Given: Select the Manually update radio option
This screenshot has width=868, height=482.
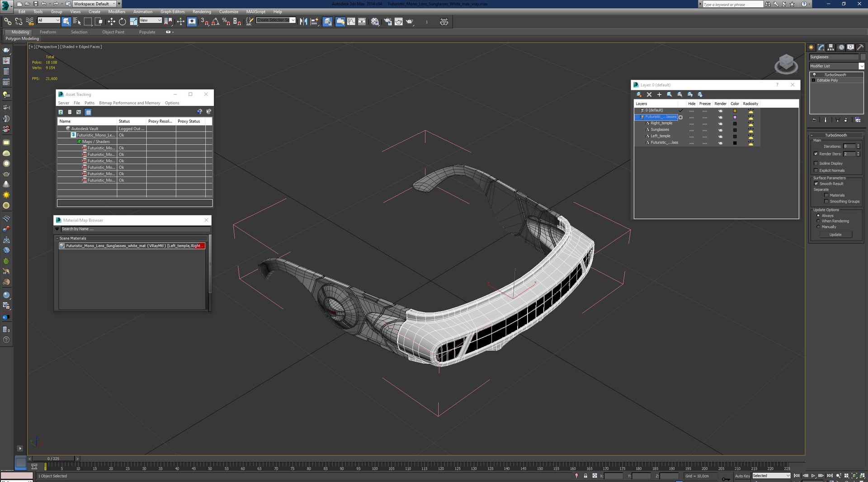Looking at the screenshot, I should pos(818,227).
